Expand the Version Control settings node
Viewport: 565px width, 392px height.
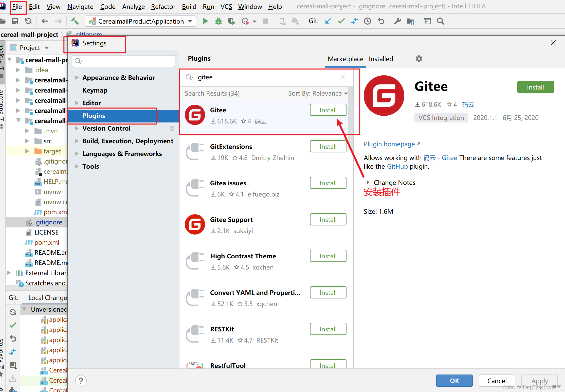(x=77, y=128)
